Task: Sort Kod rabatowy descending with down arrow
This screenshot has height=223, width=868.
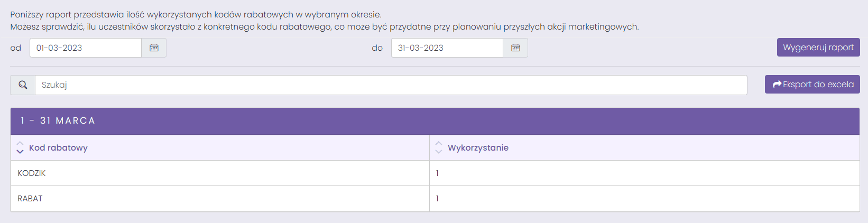Action: tap(20, 152)
